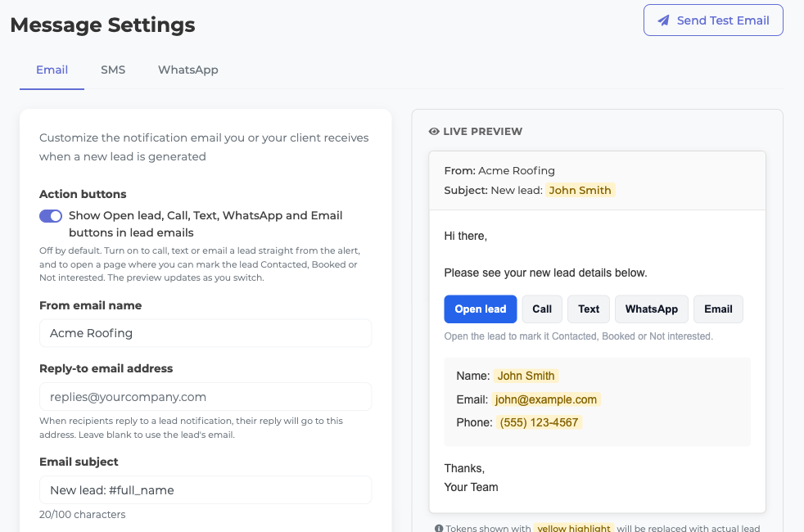Click the LIVE PREVIEW label
The image size is (804, 532).
tap(482, 132)
